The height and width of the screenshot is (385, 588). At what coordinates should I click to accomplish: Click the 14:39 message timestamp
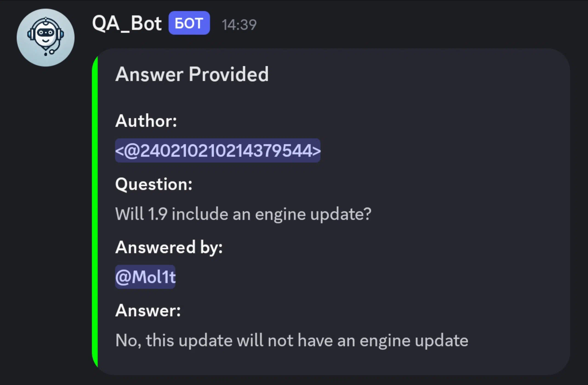tap(239, 25)
